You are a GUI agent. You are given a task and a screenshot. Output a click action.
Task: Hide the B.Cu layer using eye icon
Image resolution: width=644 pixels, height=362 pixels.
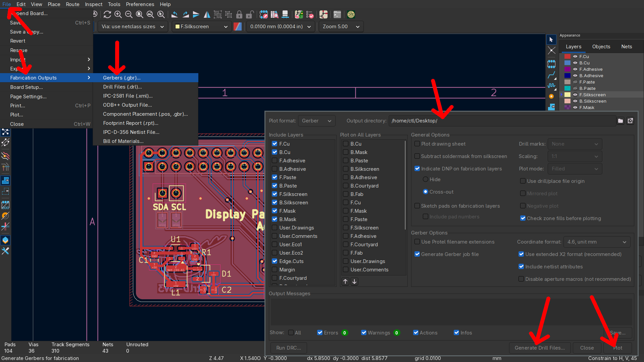[x=575, y=63]
